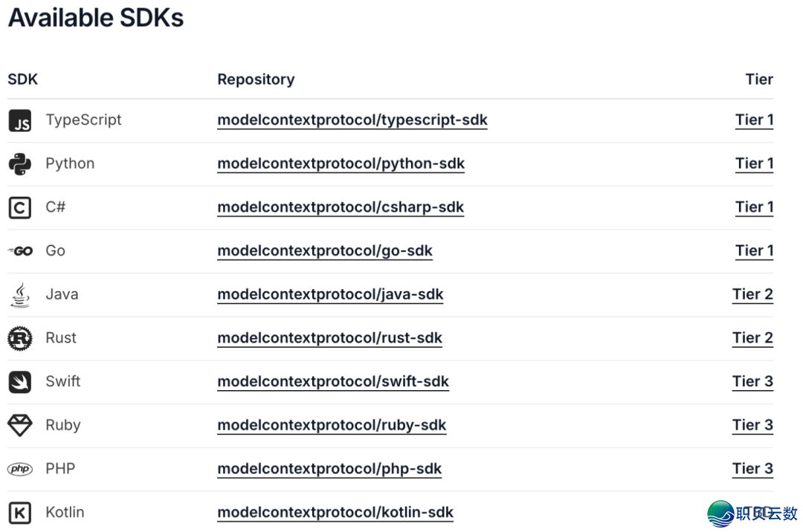Viewport: 803px width, 532px height.
Task: Click the Python logo icon
Action: (x=20, y=164)
